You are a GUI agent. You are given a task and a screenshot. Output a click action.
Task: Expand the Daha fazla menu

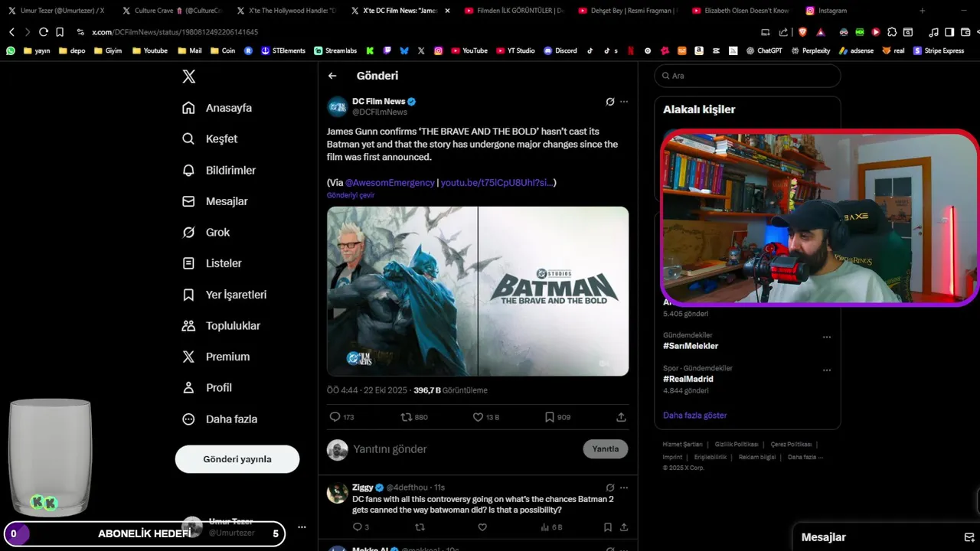pyautogui.click(x=220, y=419)
